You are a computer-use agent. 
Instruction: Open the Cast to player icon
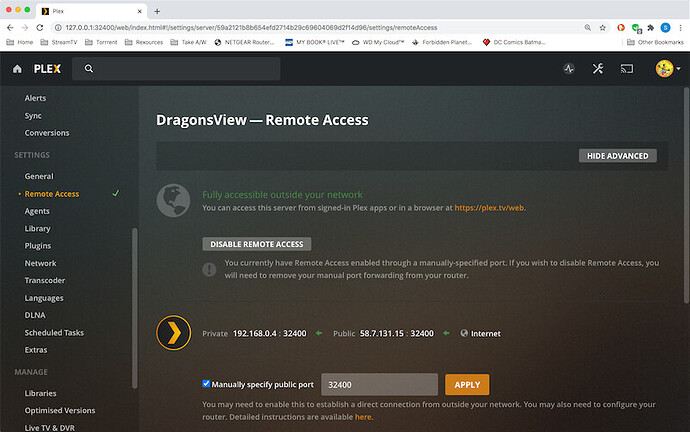tap(627, 69)
